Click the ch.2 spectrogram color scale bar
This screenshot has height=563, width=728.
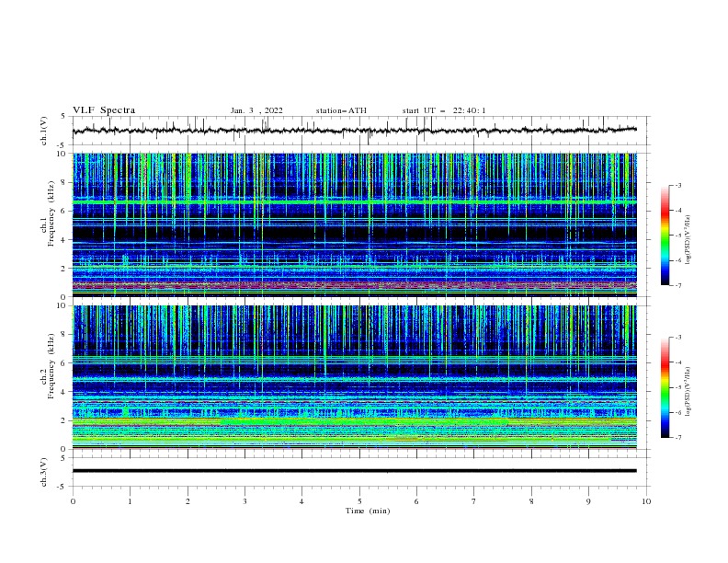[x=665, y=387]
